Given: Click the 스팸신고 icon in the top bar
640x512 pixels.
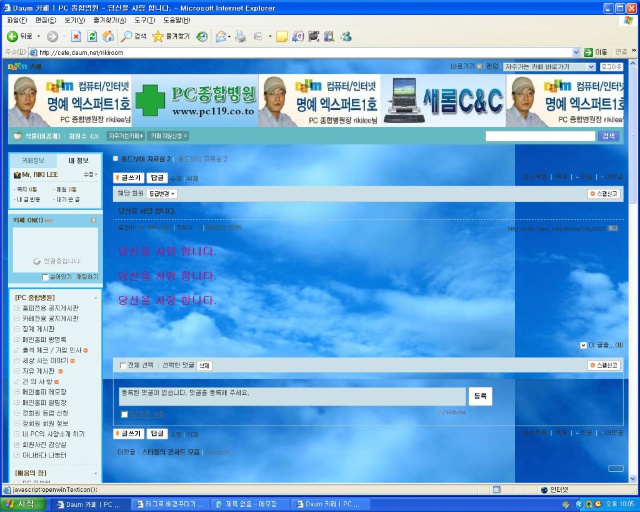Looking at the screenshot, I should point(604,194).
